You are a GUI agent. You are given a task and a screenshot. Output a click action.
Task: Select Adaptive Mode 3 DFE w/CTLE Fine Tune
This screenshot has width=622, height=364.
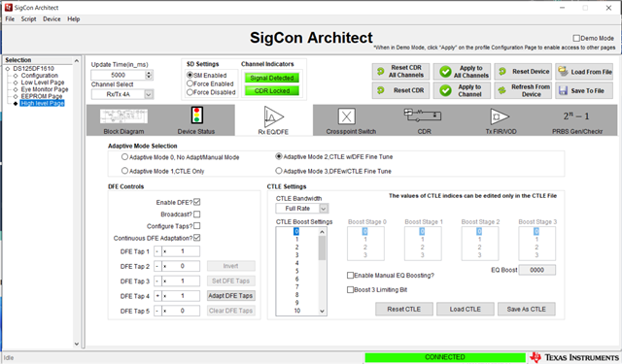(279, 171)
